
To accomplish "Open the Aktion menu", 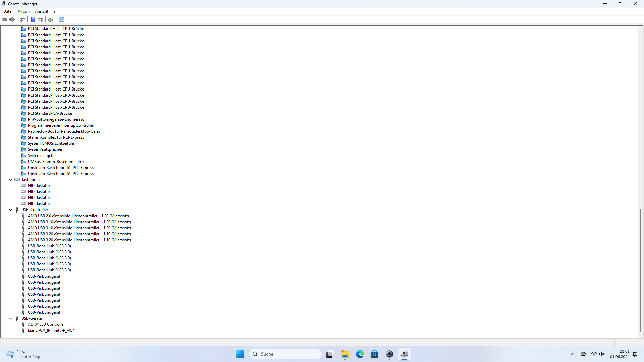I will (x=23, y=11).
